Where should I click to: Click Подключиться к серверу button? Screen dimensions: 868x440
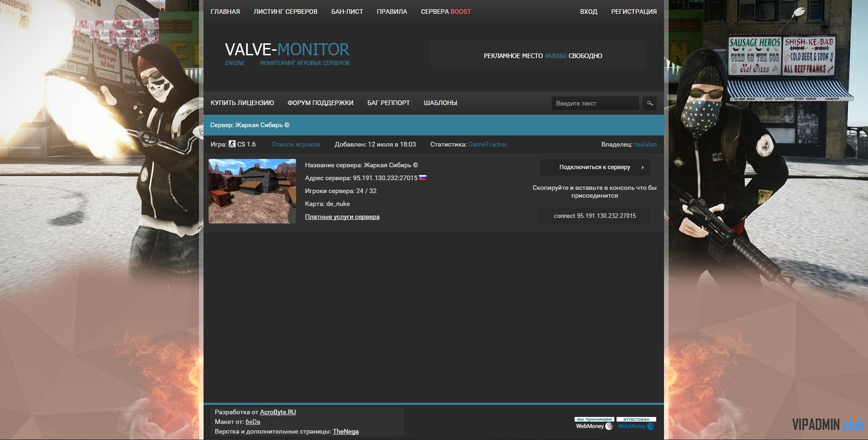595,167
